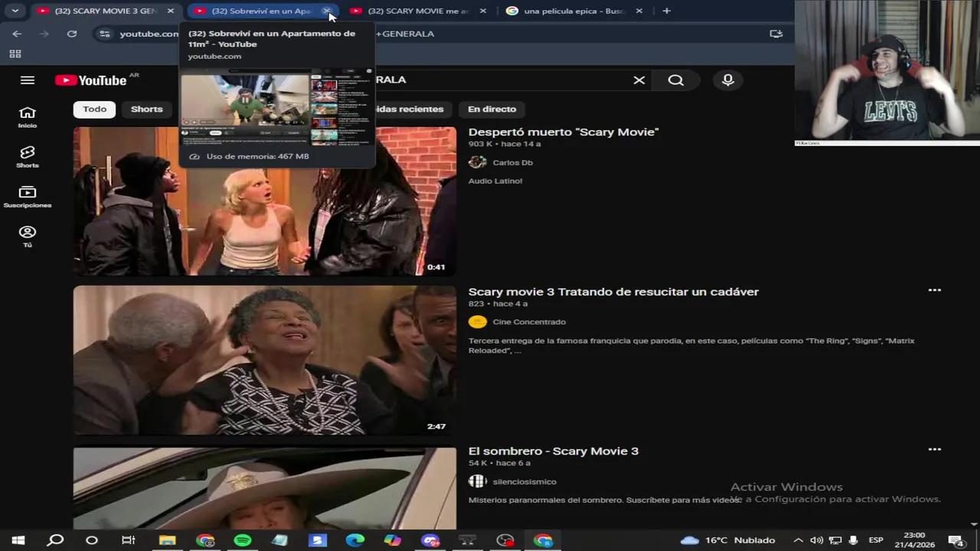
Task: Open Microsoft Edge from the taskbar
Action: 355,540
